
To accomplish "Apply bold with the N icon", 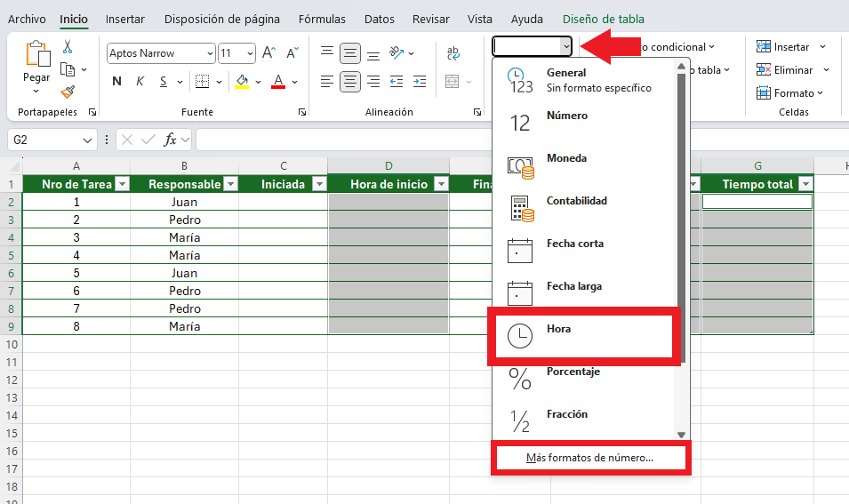I will coord(116,82).
